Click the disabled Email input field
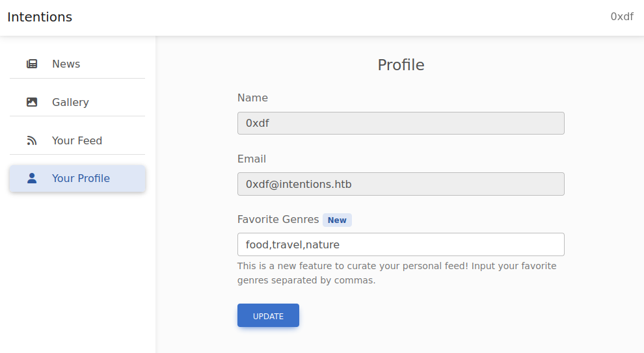This screenshot has width=644, height=353. [x=400, y=184]
